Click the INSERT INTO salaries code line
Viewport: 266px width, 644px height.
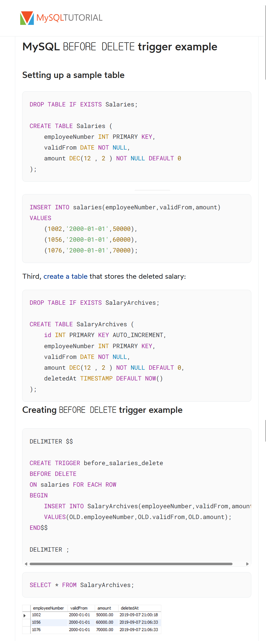125,207
